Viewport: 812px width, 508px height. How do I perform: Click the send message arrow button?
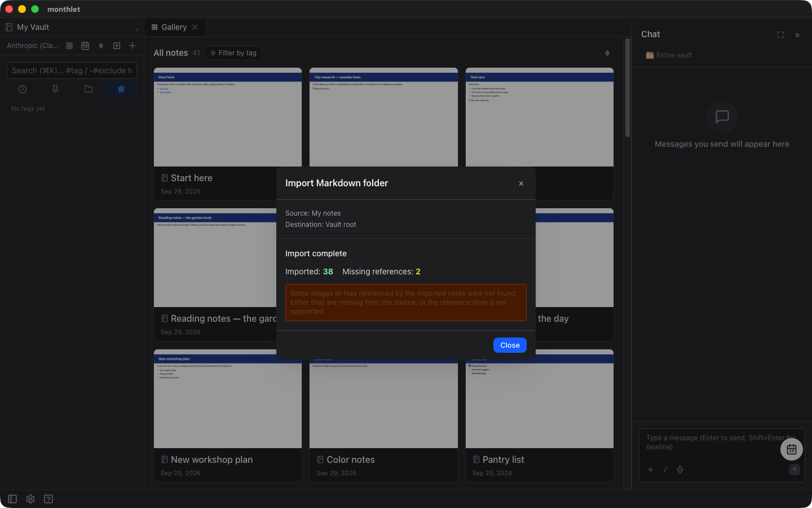[795, 470]
